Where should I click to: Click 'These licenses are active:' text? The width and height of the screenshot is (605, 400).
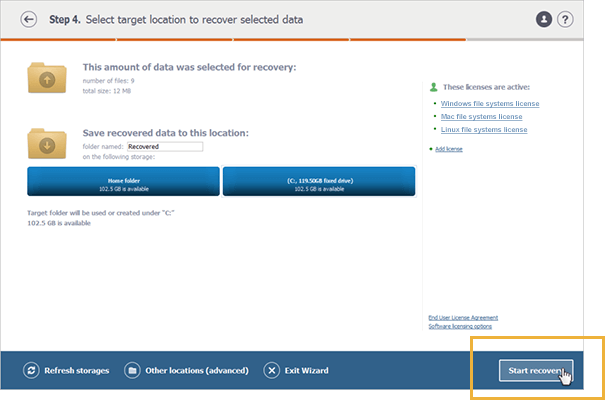[x=486, y=87]
